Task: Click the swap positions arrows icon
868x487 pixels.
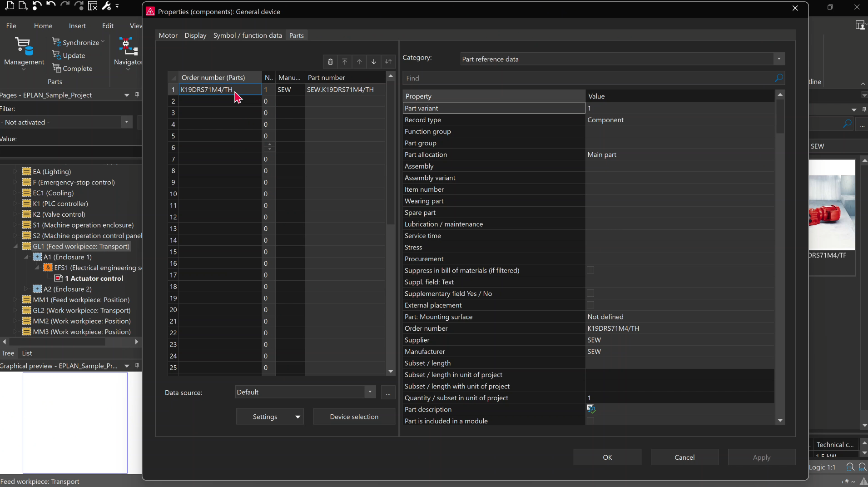Action: (x=388, y=62)
